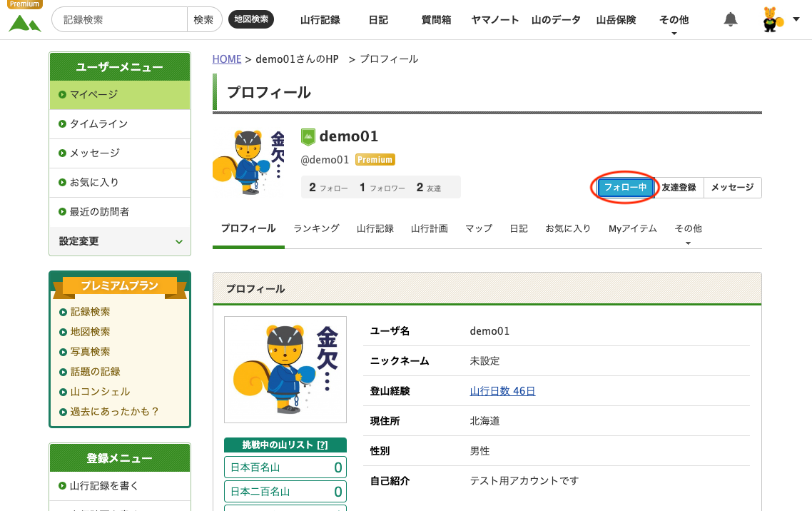Click the 友達登録 button
Image resolution: width=812 pixels, height=511 pixels.
(x=679, y=188)
